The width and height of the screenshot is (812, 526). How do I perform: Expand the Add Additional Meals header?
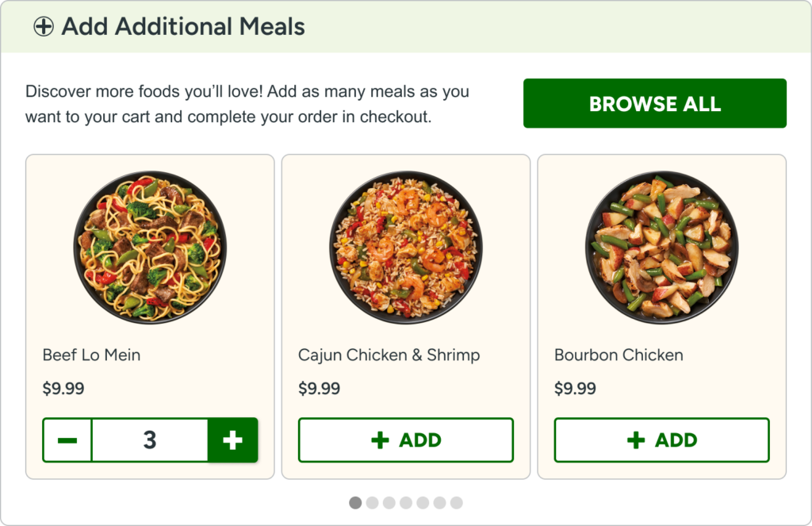pos(183,27)
